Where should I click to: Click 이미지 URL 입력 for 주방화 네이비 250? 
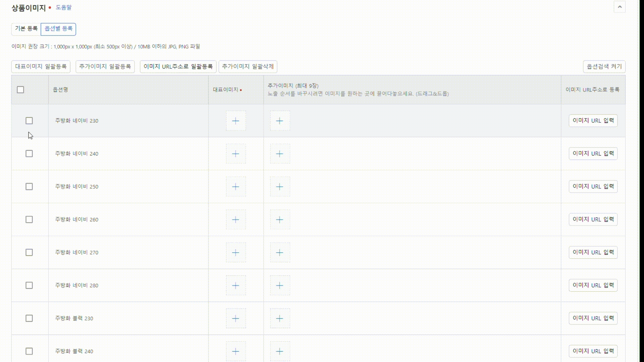pos(593,186)
